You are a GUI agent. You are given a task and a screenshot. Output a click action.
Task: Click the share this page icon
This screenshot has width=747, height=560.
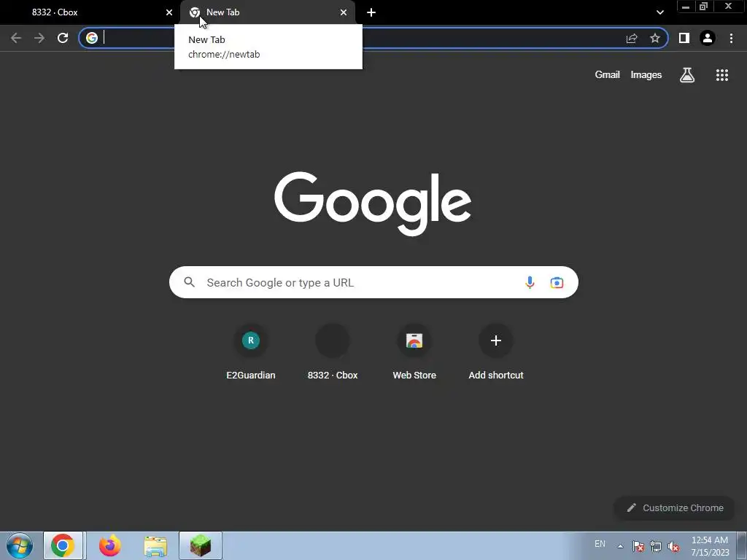tap(632, 38)
